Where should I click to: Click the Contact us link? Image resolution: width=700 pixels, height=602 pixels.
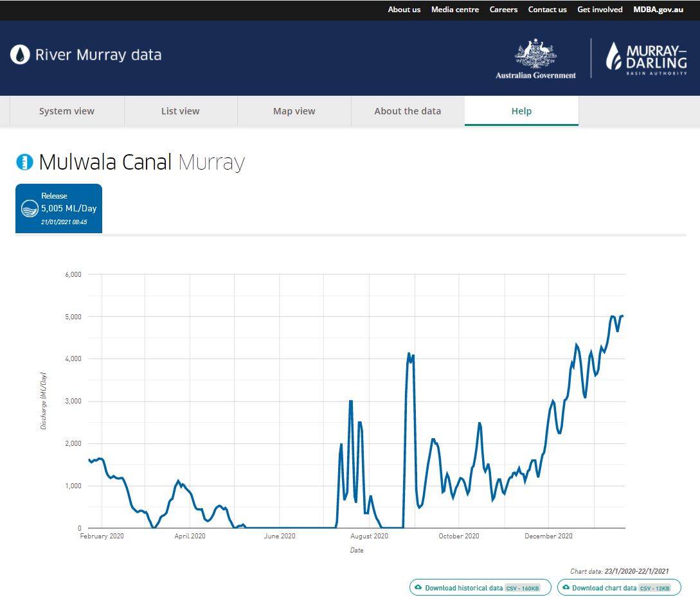click(548, 10)
